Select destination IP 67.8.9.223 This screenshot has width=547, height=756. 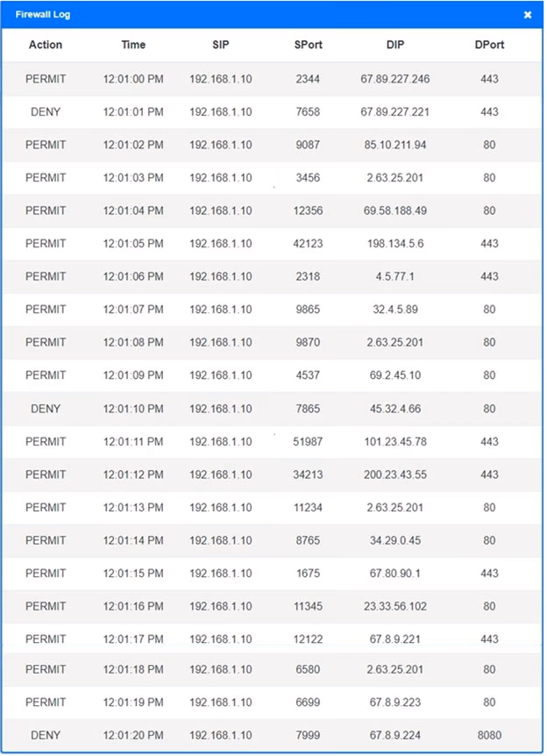coord(394,702)
